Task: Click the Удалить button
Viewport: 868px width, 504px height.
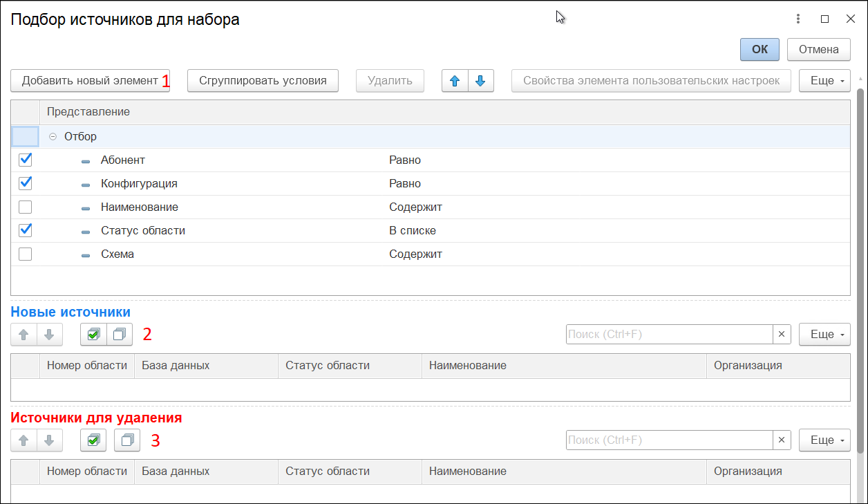Action: [390, 81]
